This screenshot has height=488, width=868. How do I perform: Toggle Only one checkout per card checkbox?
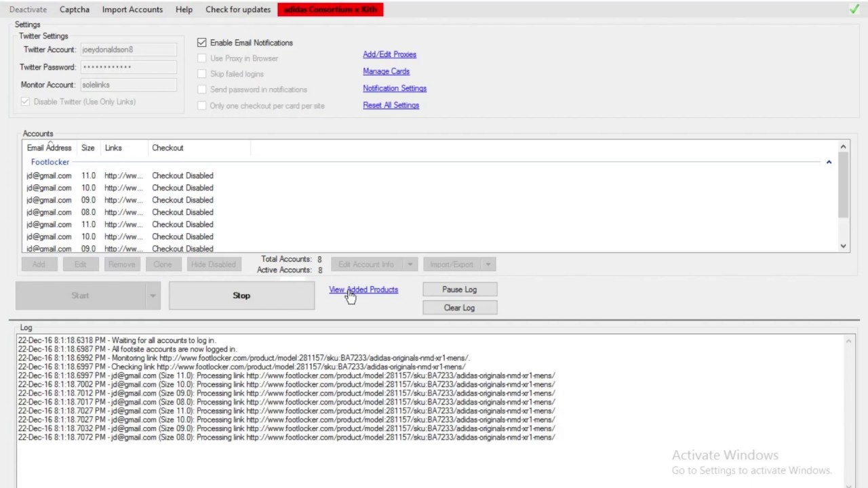pos(201,106)
